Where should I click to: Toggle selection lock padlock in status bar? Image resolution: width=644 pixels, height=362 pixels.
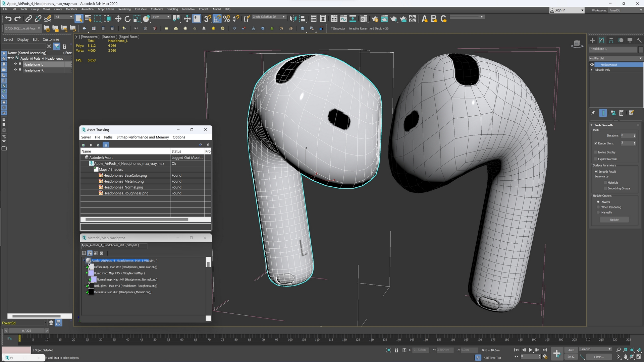point(396,350)
